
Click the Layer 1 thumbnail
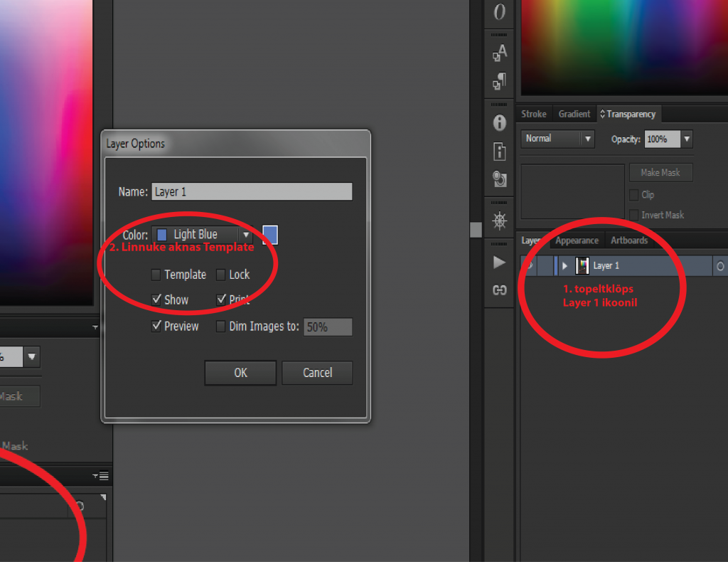(x=582, y=265)
